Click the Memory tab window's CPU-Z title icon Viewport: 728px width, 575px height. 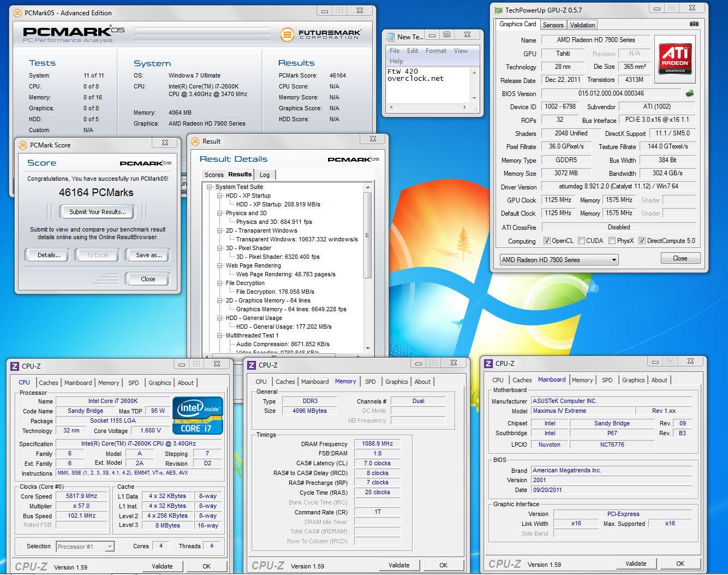252,365
